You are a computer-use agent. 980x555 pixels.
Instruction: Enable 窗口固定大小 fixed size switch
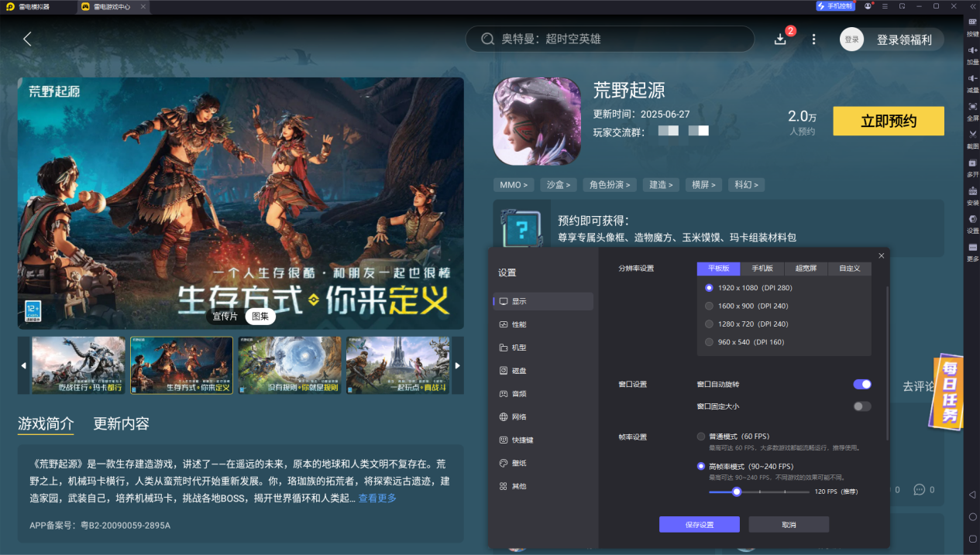(x=862, y=406)
